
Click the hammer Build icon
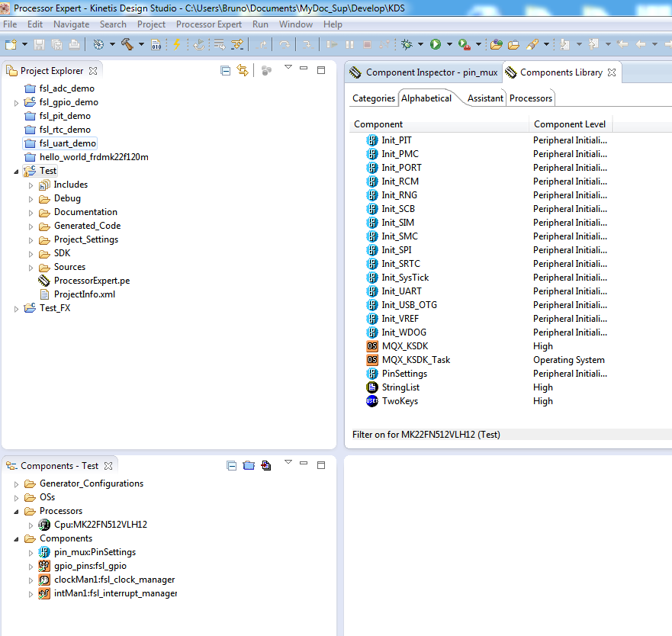click(x=127, y=44)
